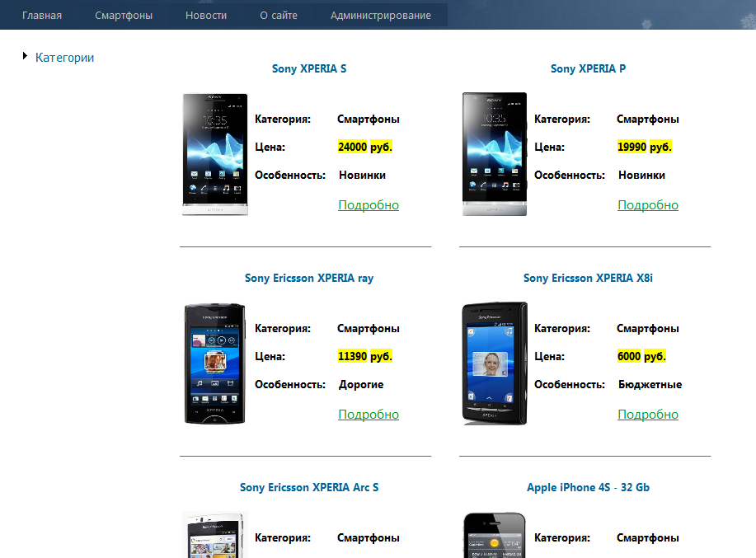Open Подробно link for Sony XPERIA S
The width and height of the screenshot is (756, 558).
click(369, 204)
